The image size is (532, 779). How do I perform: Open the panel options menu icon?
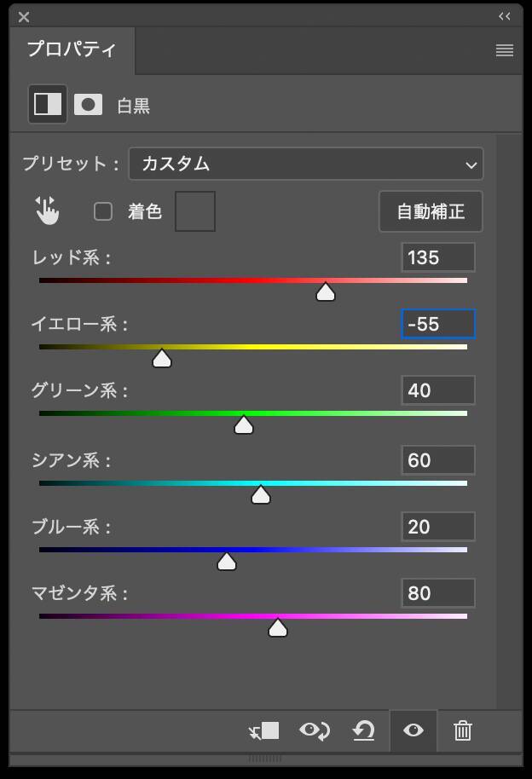tap(505, 50)
